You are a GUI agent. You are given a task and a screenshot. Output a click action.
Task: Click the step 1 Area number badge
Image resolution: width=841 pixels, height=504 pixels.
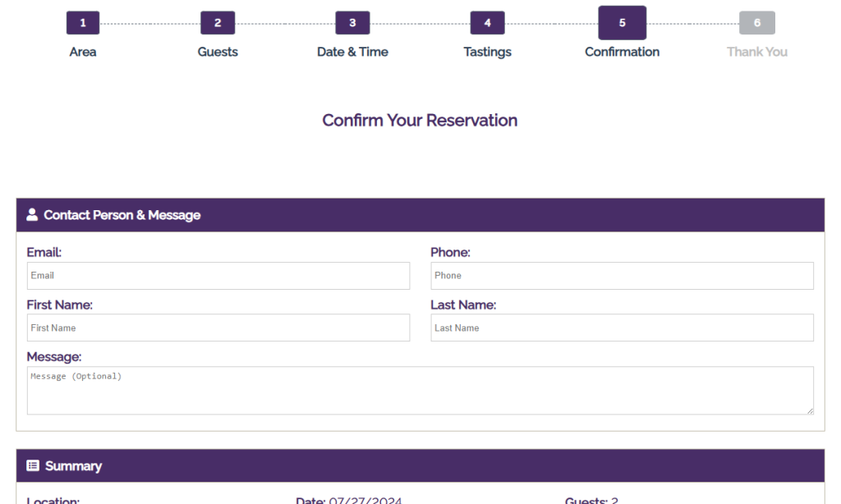click(x=83, y=23)
